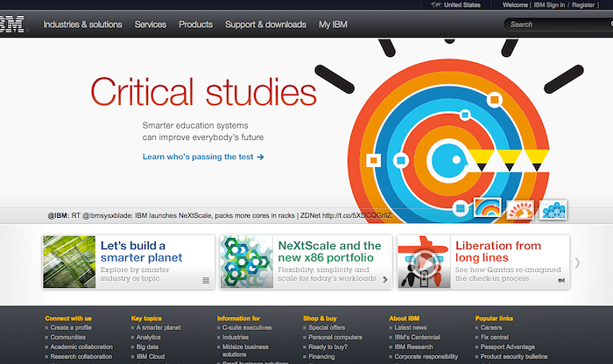Click Shop & buy heading
The height and width of the screenshot is (364, 613).
tap(320, 318)
